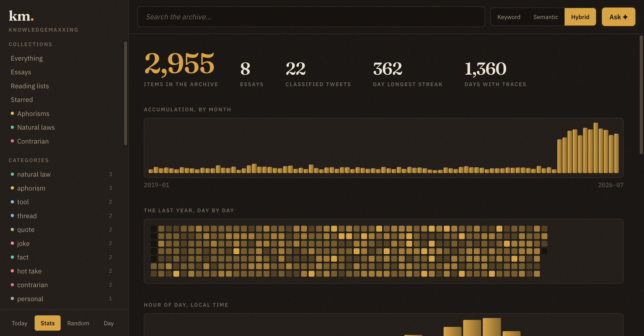The width and height of the screenshot is (644, 336).
Task: Click the tallest bar in hour-of-day chart
Action: tap(492, 327)
